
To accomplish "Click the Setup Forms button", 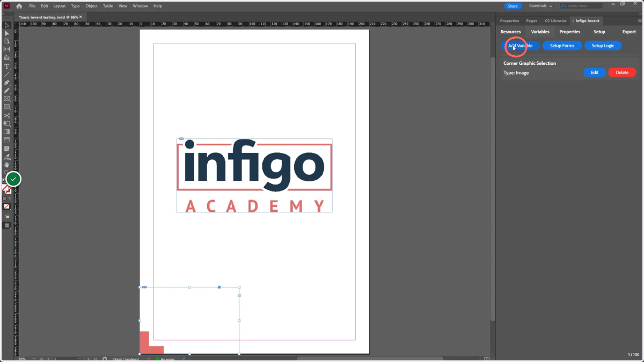I will point(562,46).
